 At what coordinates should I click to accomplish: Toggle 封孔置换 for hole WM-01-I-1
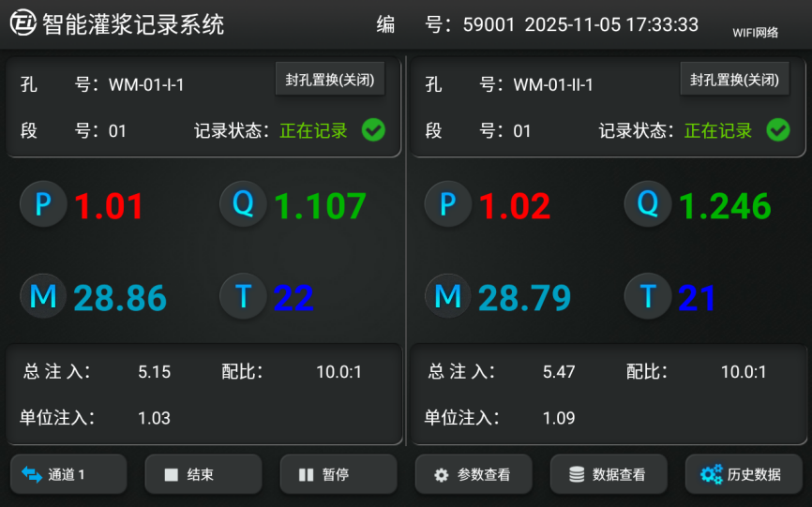click(330, 80)
